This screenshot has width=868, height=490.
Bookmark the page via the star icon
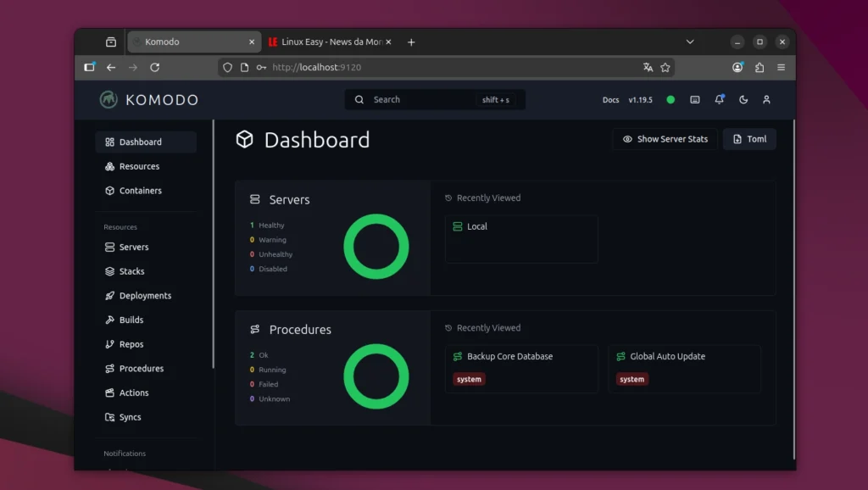pos(666,67)
